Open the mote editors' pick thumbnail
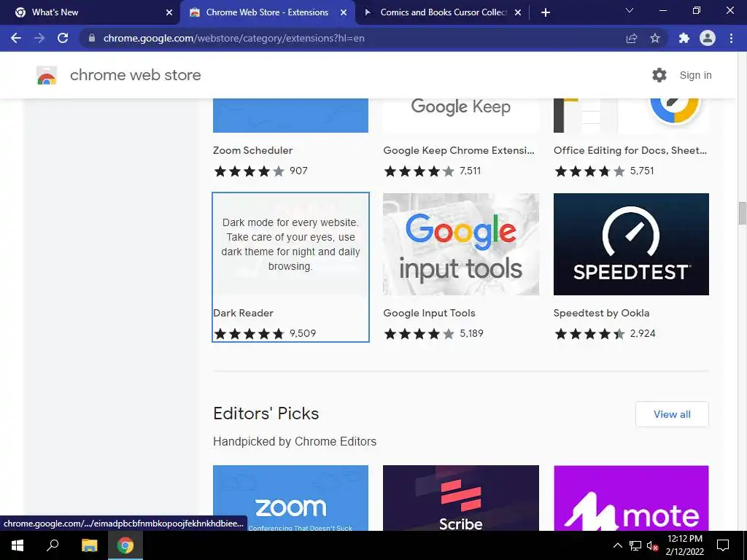747x560 pixels. (x=631, y=498)
